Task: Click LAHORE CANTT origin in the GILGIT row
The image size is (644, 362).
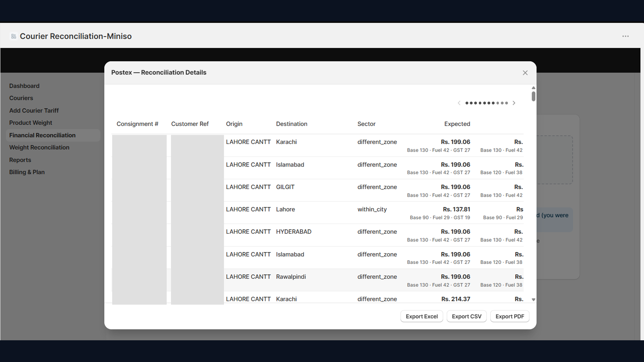Action: [248, 187]
